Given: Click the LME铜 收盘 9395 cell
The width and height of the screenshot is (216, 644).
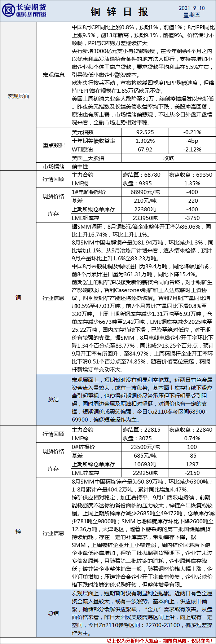Looking at the screenshot, I should click(x=145, y=184).
